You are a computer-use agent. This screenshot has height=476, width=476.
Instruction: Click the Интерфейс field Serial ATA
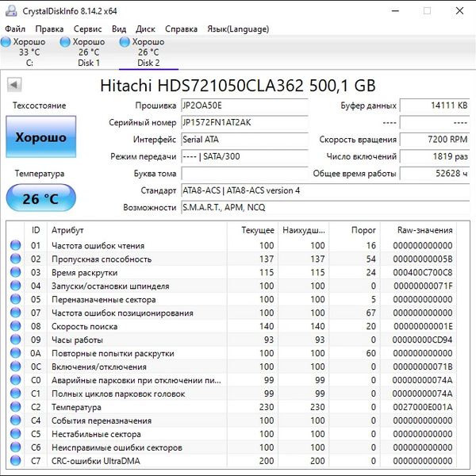click(x=244, y=140)
